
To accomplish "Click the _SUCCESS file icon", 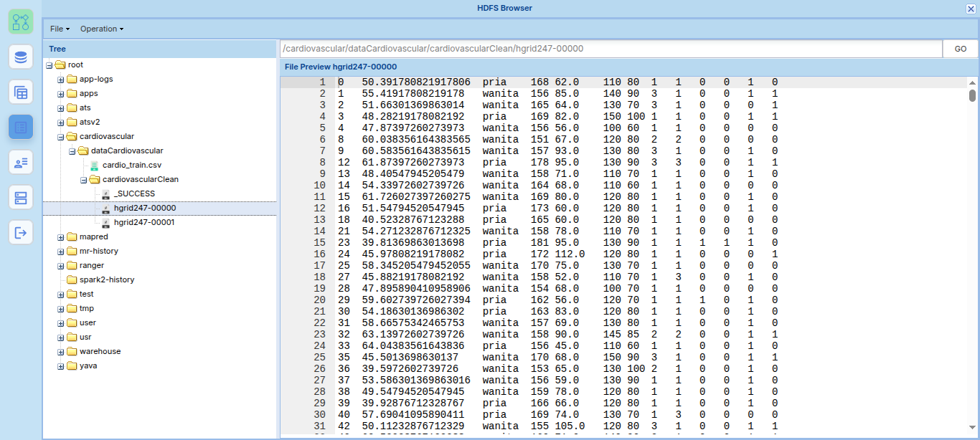I will pyautogui.click(x=105, y=193).
